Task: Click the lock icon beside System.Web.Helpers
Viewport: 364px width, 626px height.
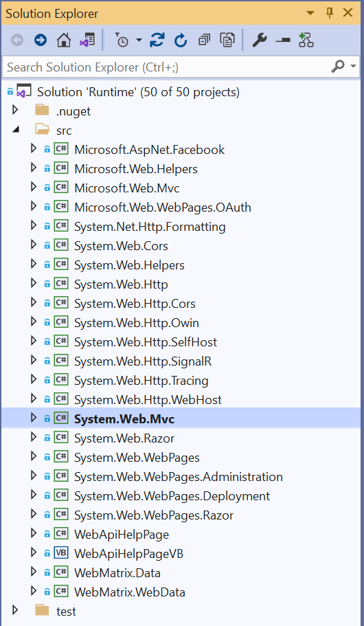Action: 47,265
